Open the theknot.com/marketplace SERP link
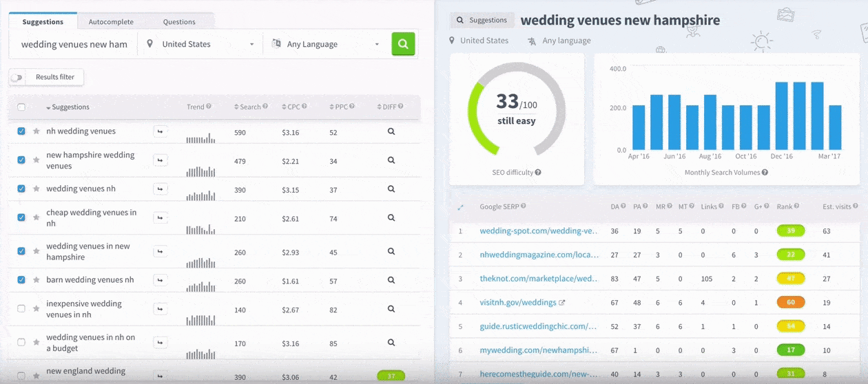The height and width of the screenshot is (384, 868). pyautogui.click(x=539, y=279)
